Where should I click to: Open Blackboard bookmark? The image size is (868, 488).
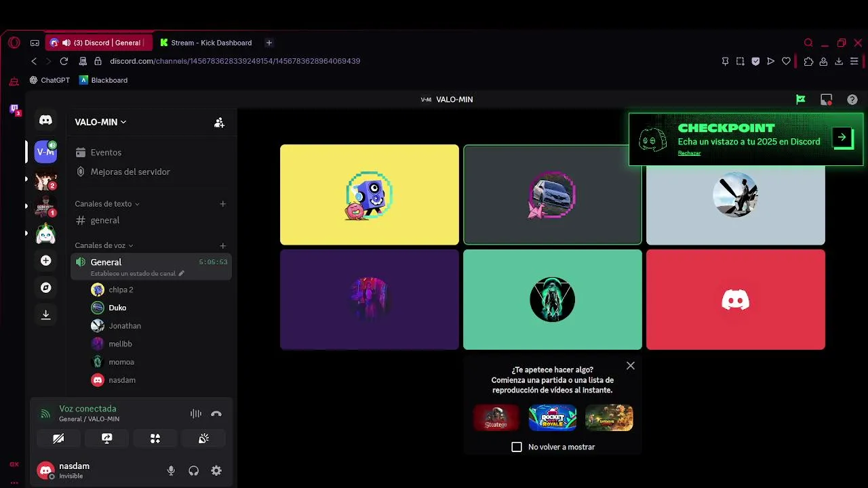(x=103, y=80)
